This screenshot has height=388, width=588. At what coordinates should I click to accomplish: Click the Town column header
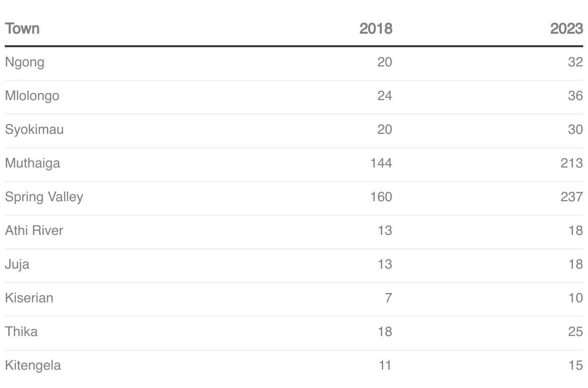22,28
